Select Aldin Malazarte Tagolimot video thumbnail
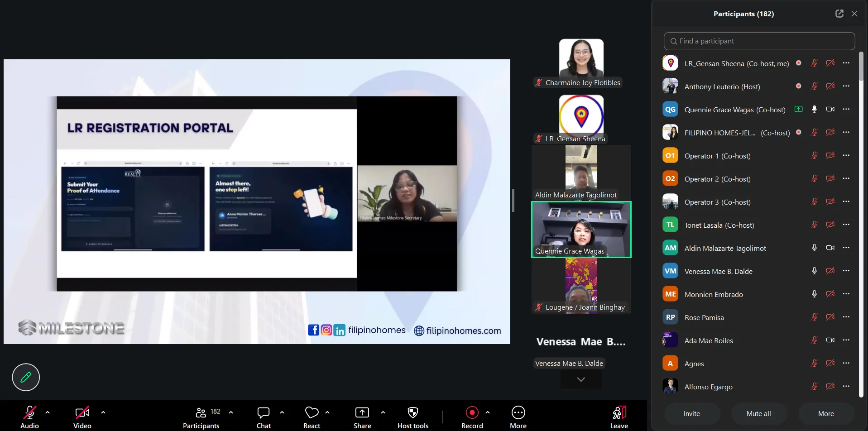Viewport: 868px width, 431px height. coord(581,173)
